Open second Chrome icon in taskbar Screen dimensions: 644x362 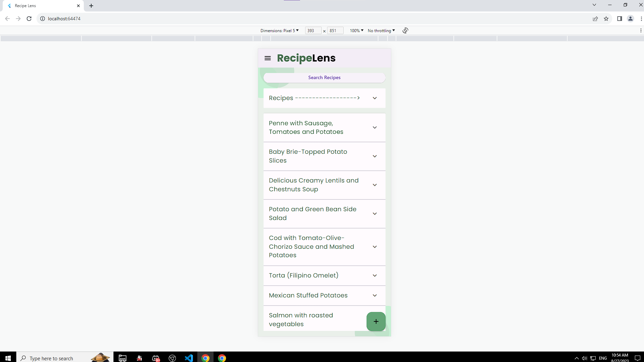(222, 358)
